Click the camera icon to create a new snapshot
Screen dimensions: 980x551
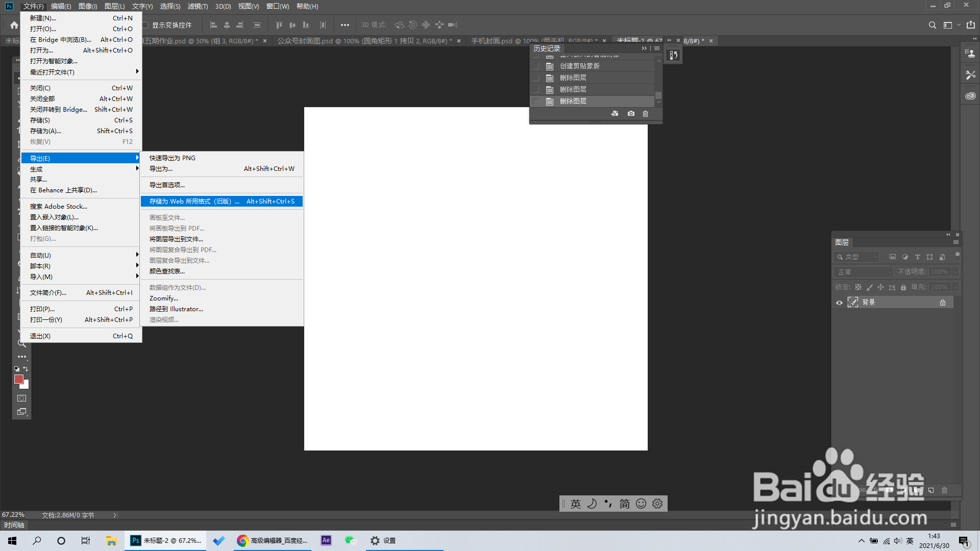tap(631, 114)
